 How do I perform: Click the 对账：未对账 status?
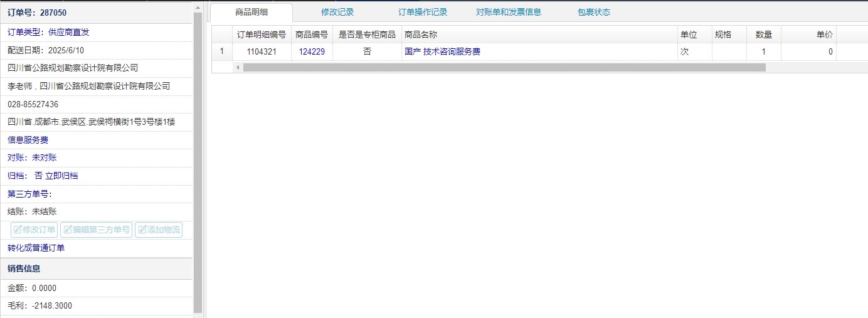[32, 157]
